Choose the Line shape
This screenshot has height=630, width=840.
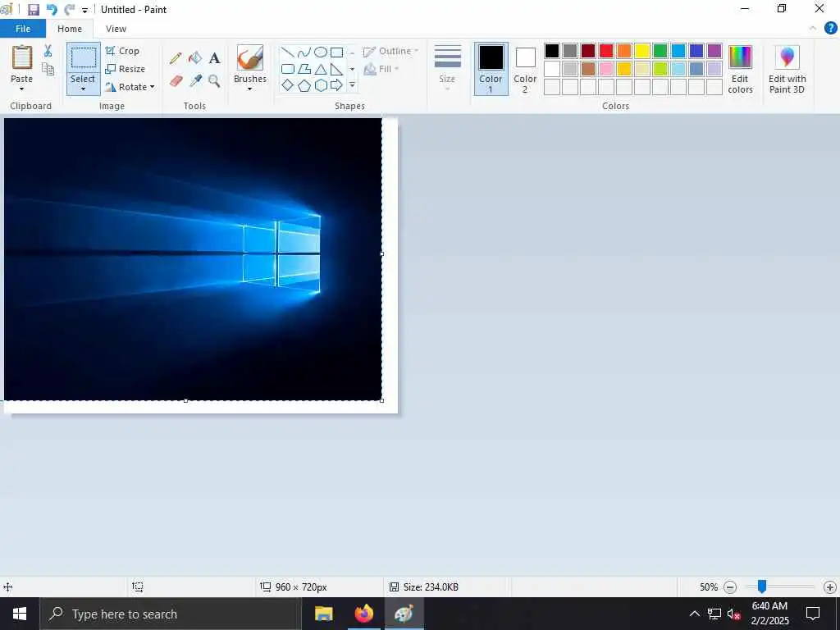(x=288, y=52)
